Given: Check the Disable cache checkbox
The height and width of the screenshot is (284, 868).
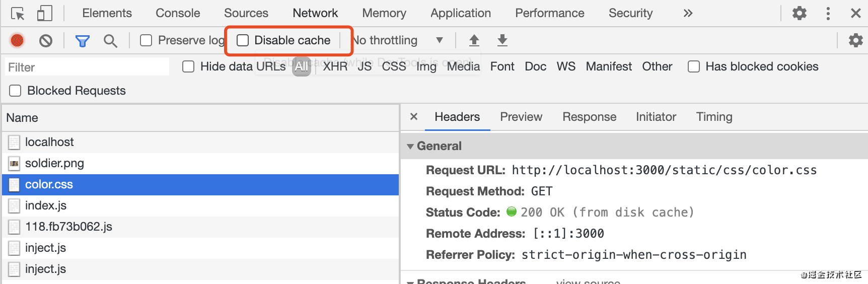Looking at the screenshot, I should click(x=243, y=40).
